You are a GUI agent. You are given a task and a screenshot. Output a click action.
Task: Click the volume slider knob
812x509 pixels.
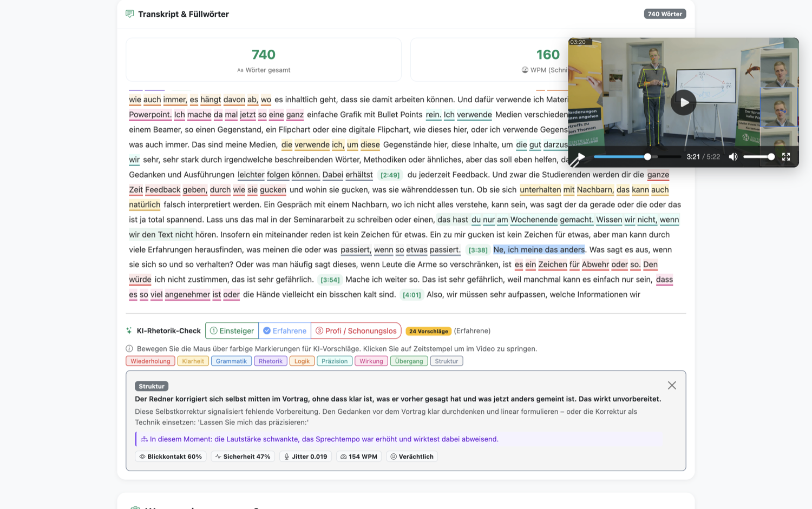pos(771,157)
